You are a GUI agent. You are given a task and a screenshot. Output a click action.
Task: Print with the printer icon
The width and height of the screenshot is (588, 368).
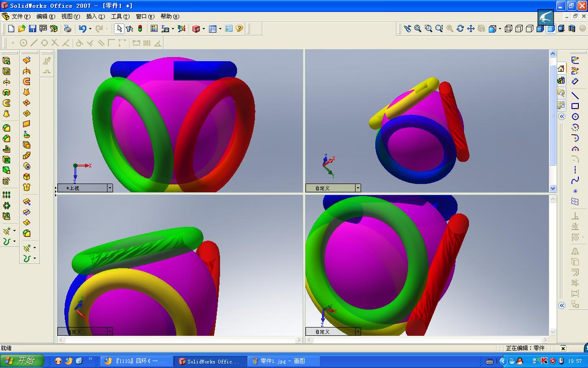pos(68,29)
